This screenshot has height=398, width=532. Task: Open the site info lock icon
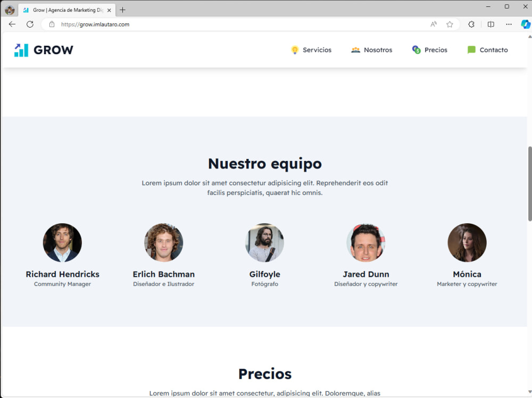52,24
